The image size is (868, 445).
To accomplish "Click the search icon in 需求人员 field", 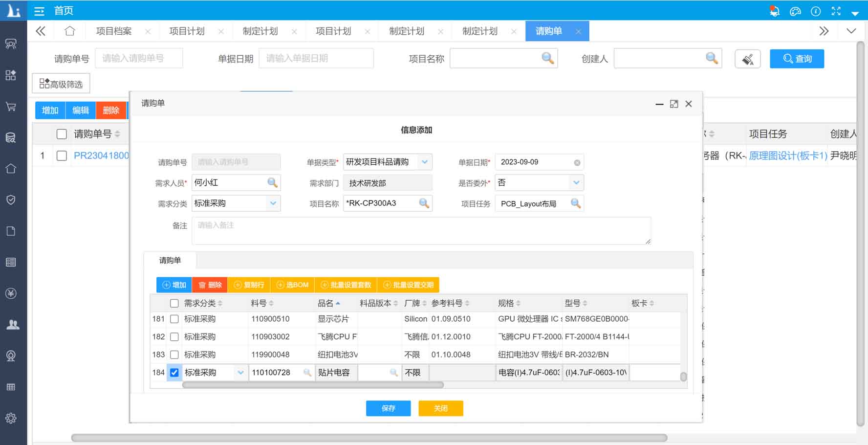I will (273, 182).
